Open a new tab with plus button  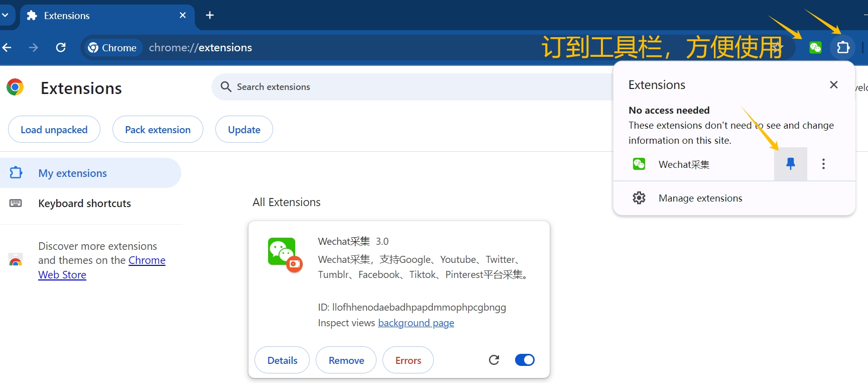click(x=210, y=16)
